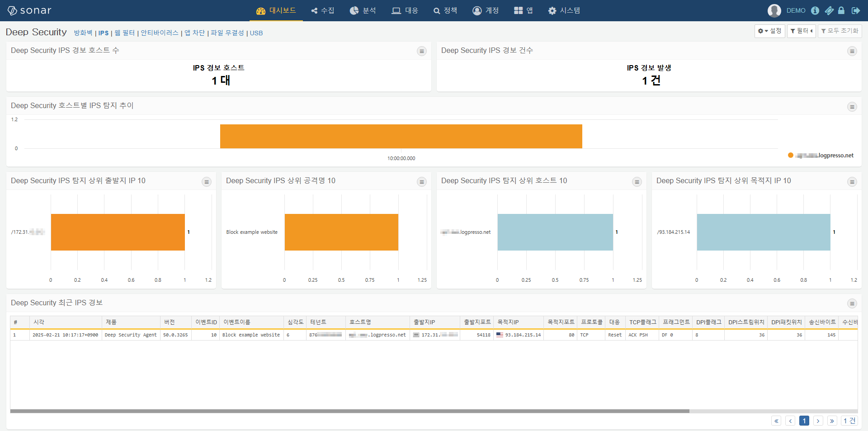Sort by 목적지IP column header
Image resolution: width=868 pixels, height=431 pixels.
coord(519,322)
